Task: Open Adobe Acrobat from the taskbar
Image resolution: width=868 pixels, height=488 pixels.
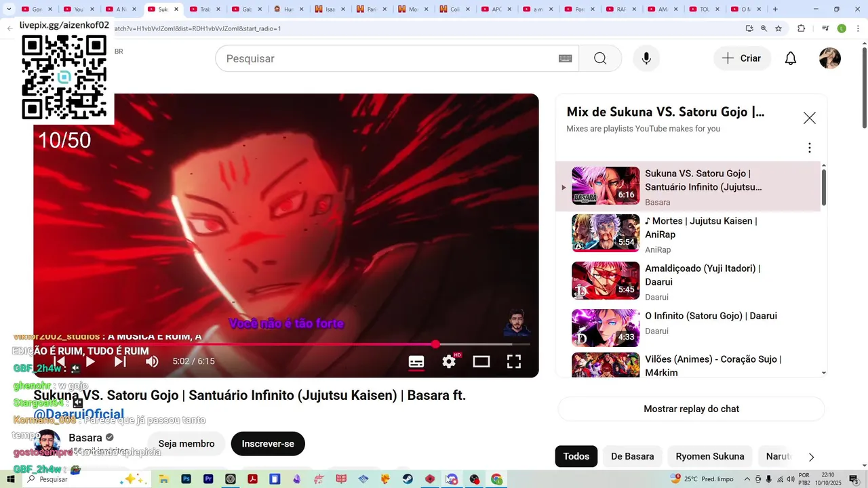Action: [252, 479]
